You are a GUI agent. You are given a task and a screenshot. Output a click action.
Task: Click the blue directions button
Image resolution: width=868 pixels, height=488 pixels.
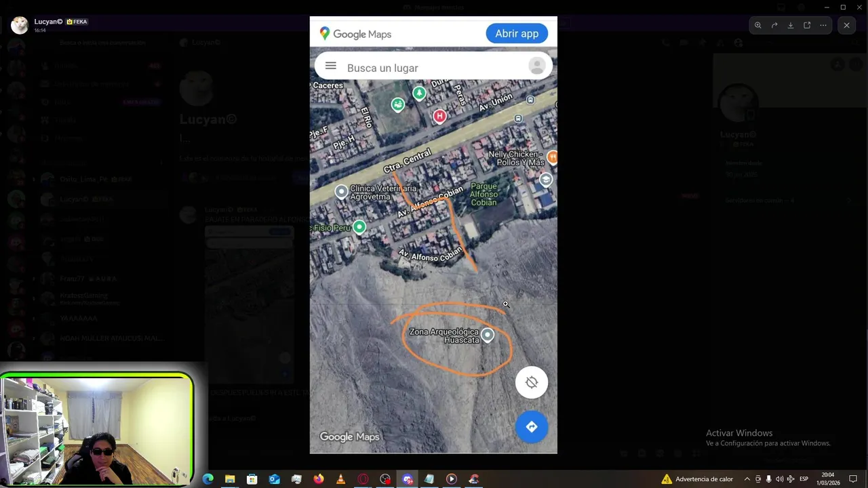point(532,426)
